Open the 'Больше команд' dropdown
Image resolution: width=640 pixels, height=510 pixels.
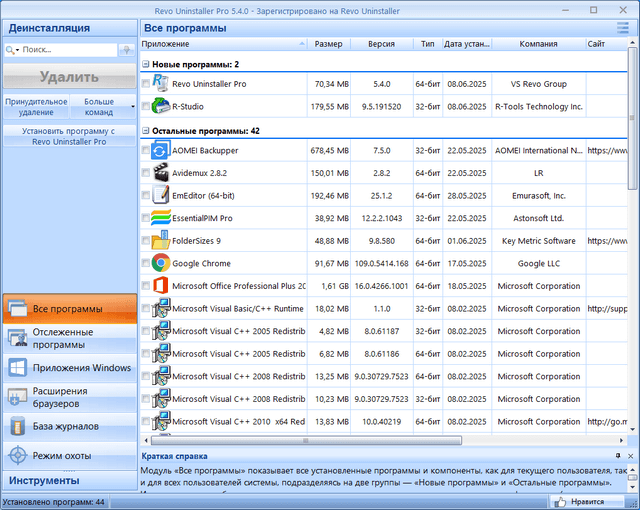(x=103, y=107)
